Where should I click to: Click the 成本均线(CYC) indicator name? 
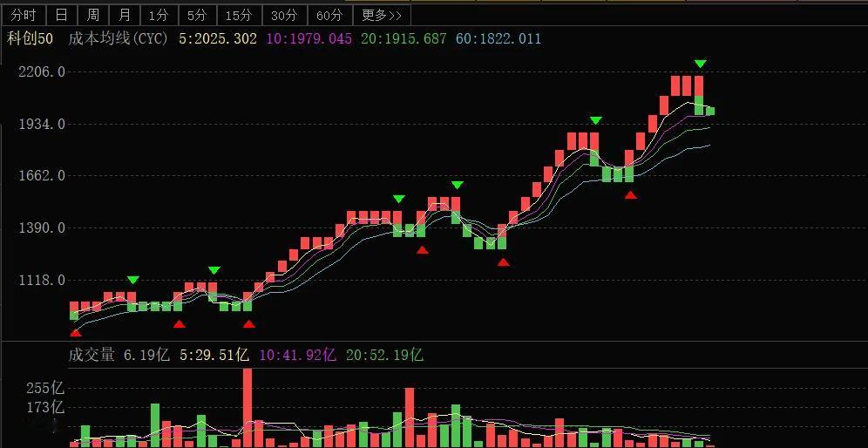coord(118,38)
